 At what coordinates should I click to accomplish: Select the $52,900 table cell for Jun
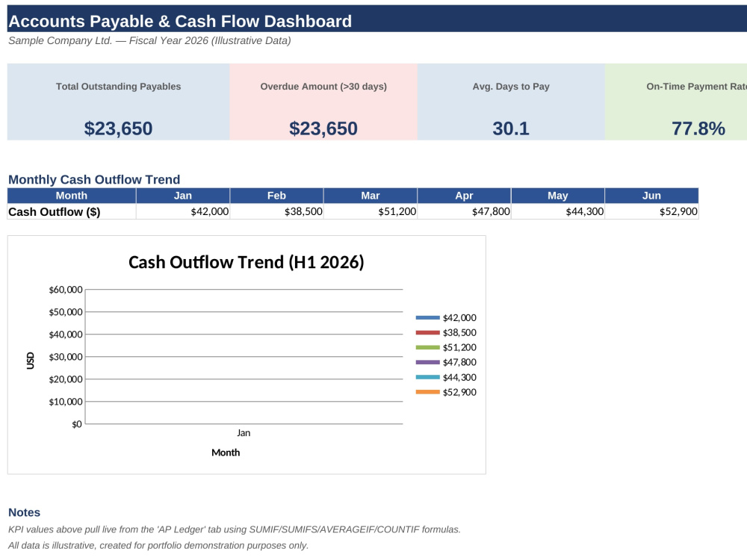point(651,212)
